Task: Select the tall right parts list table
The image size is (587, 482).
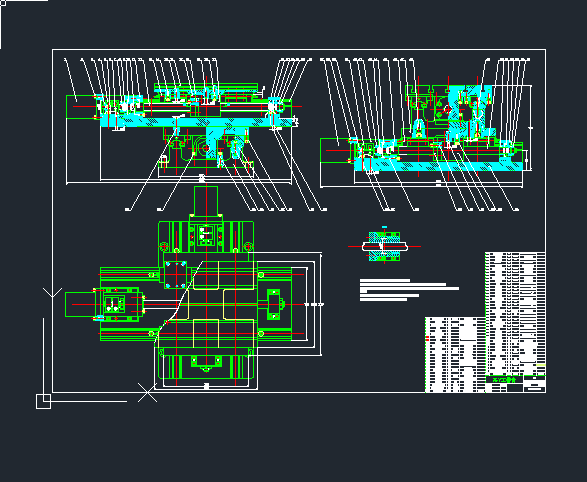Action: 515,314
